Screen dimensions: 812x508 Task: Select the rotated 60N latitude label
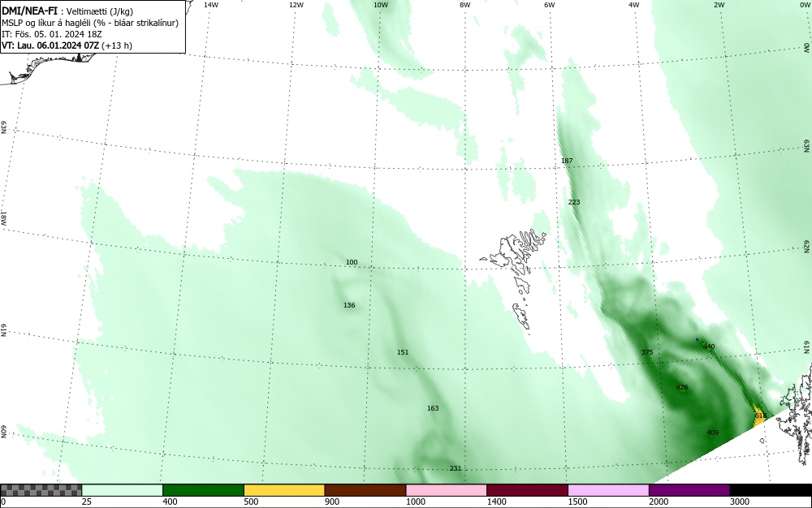pos(3,432)
